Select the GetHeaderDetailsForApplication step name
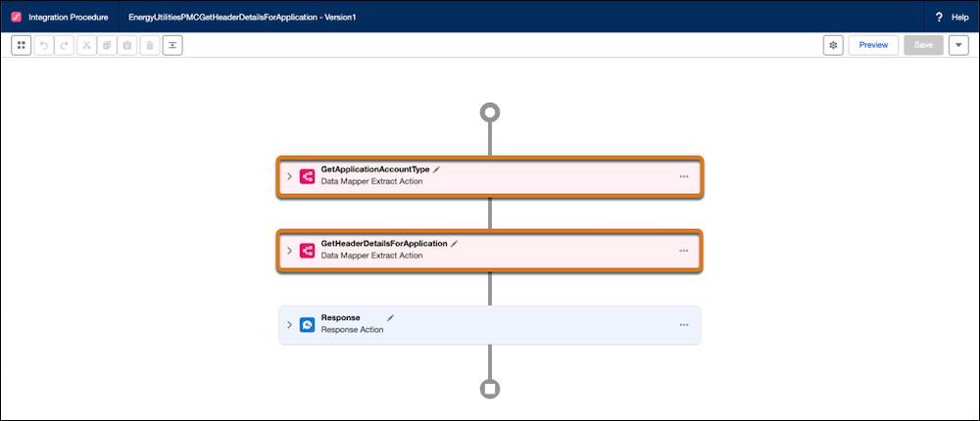The width and height of the screenshot is (980, 421). tap(384, 244)
